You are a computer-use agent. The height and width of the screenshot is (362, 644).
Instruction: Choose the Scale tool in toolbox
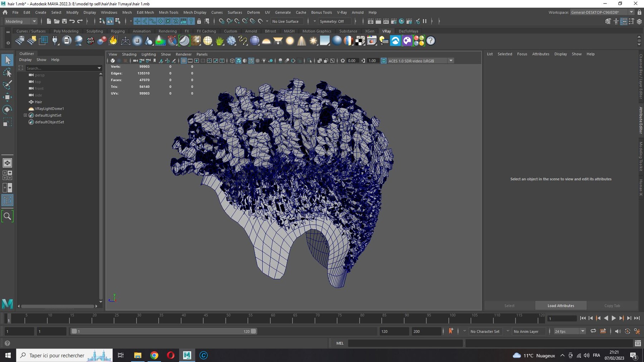[7, 123]
